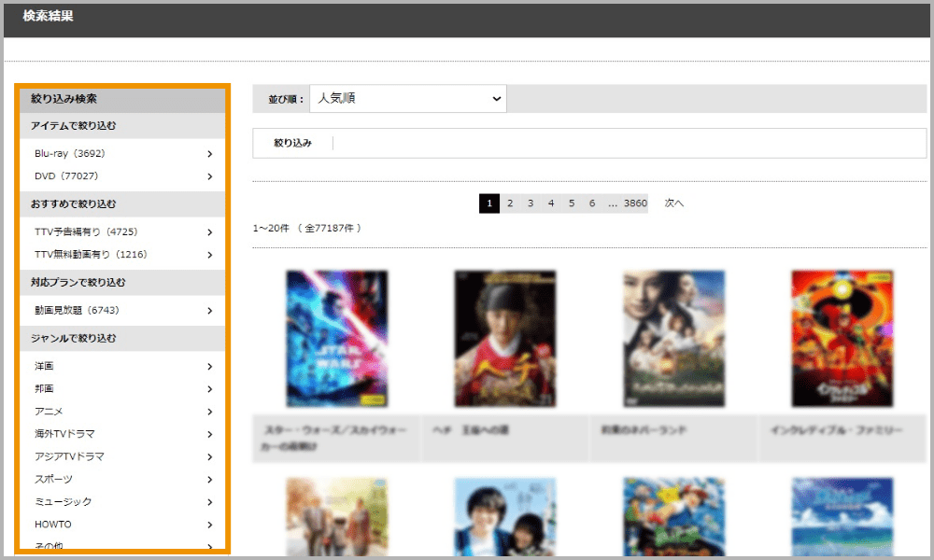This screenshot has height=560, width=934.
Task: Filter results by DVD (77027)
Action: pyautogui.click(x=66, y=176)
